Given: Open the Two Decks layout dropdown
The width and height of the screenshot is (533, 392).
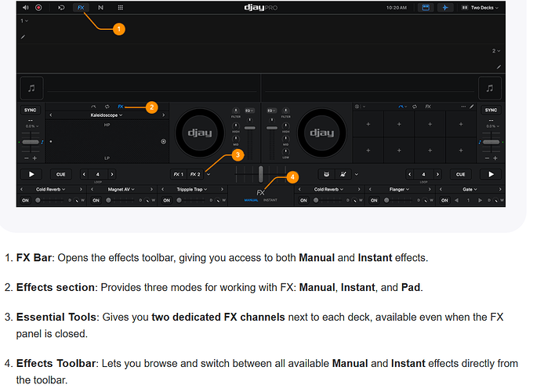Looking at the screenshot, I should coord(480,8).
